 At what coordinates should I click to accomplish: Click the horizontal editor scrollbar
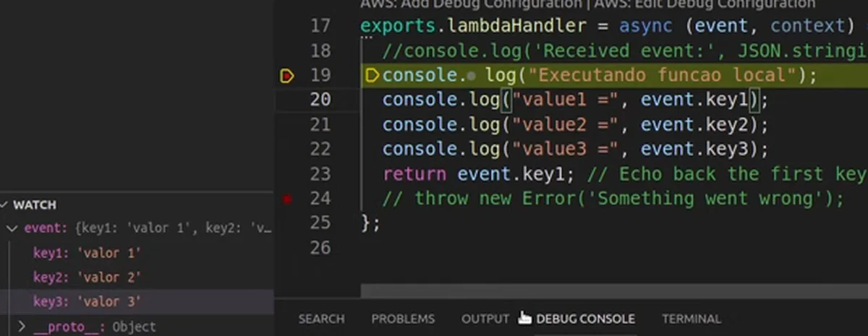pos(613,290)
